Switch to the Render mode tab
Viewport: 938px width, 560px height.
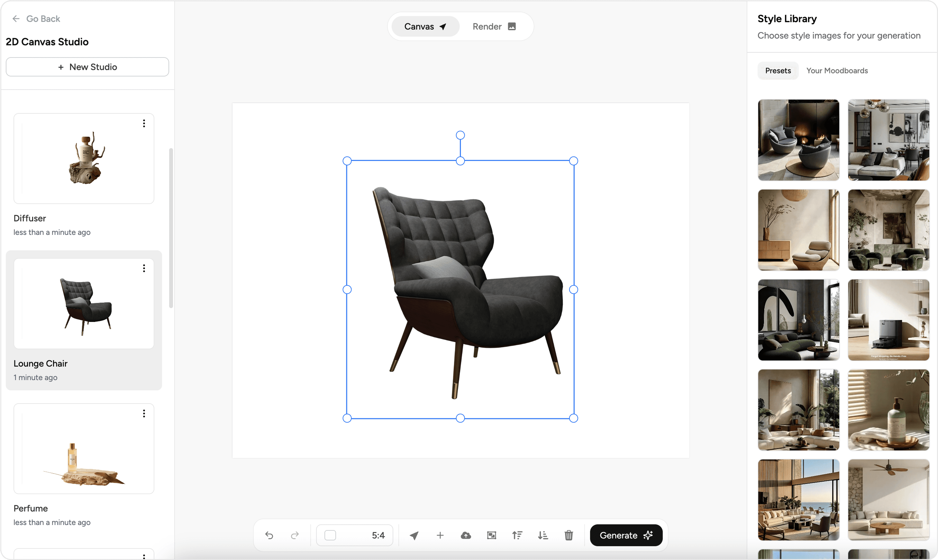pyautogui.click(x=494, y=26)
